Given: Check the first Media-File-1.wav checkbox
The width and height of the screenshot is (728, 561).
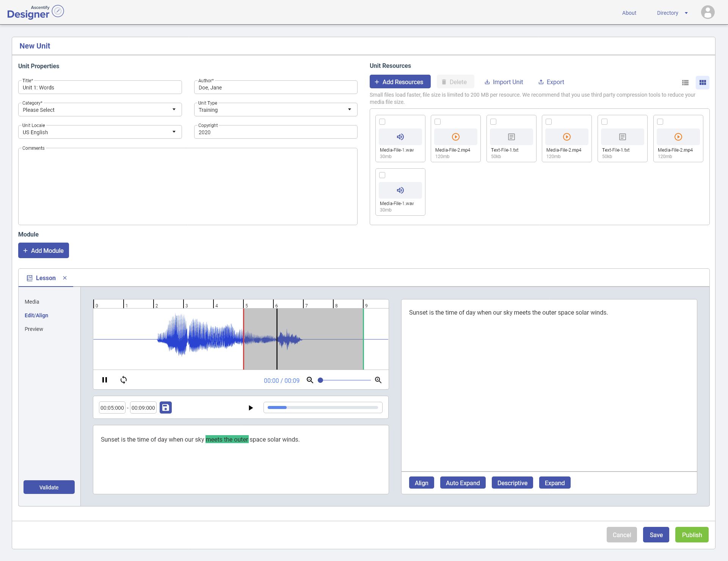Looking at the screenshot, I should 382,122.
